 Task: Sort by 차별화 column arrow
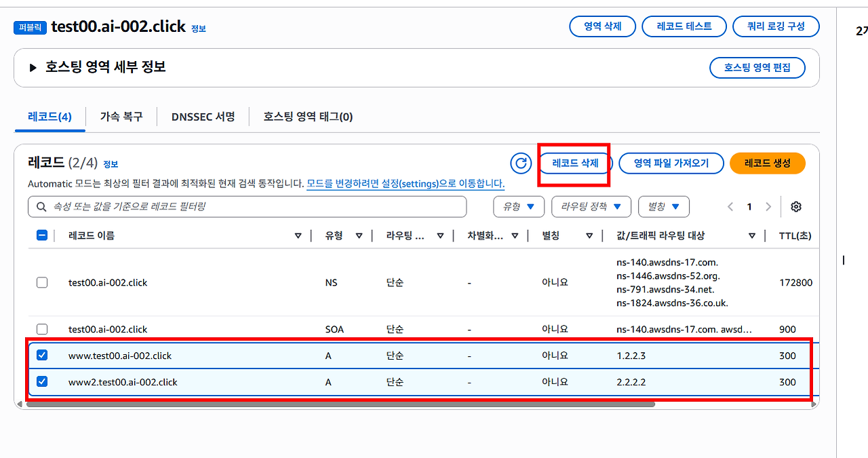pyautogui.click(x=515, y=235)
